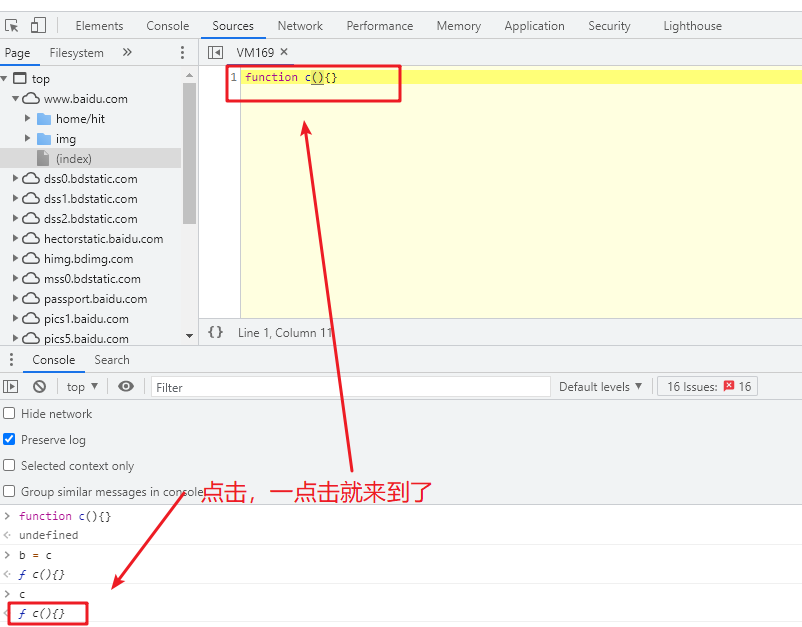Click the console Filter input field
802x627 pixels.
(x=350, y=387)
